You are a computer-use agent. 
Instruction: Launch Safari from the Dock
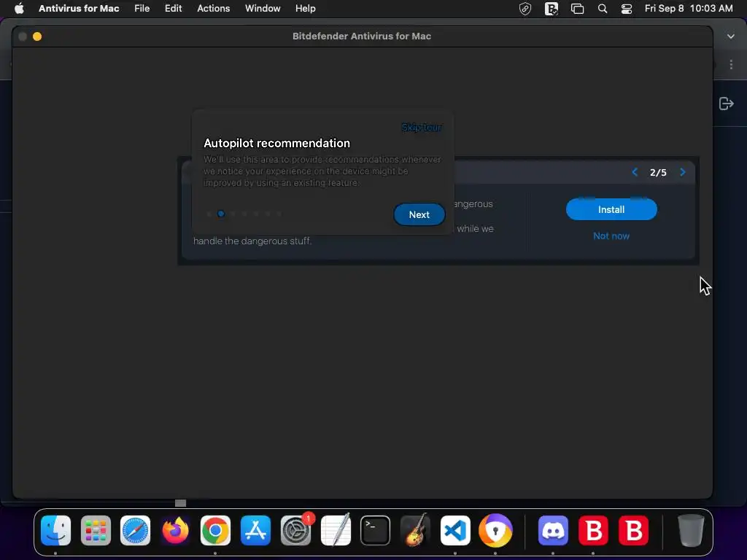point(135,531)
